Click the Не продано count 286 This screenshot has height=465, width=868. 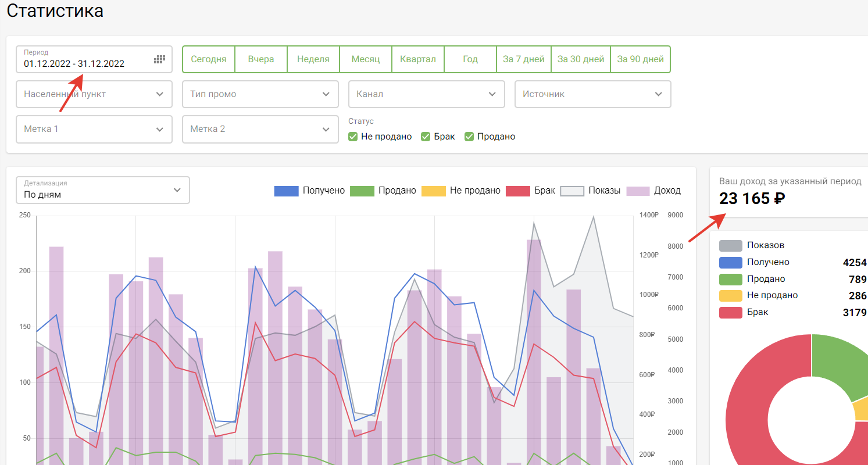tap(858, 296)
